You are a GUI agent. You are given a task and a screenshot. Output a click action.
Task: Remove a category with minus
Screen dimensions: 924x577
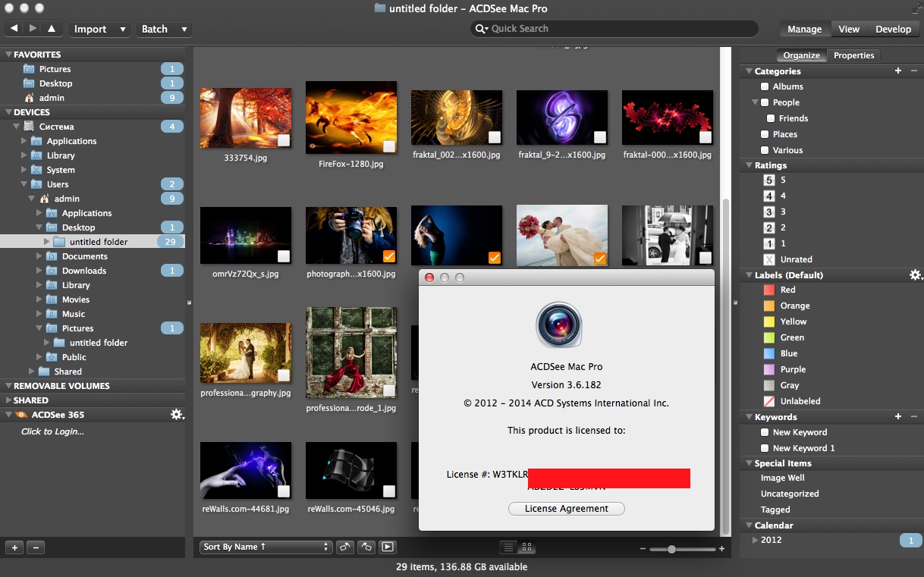[x=913, y=71]
